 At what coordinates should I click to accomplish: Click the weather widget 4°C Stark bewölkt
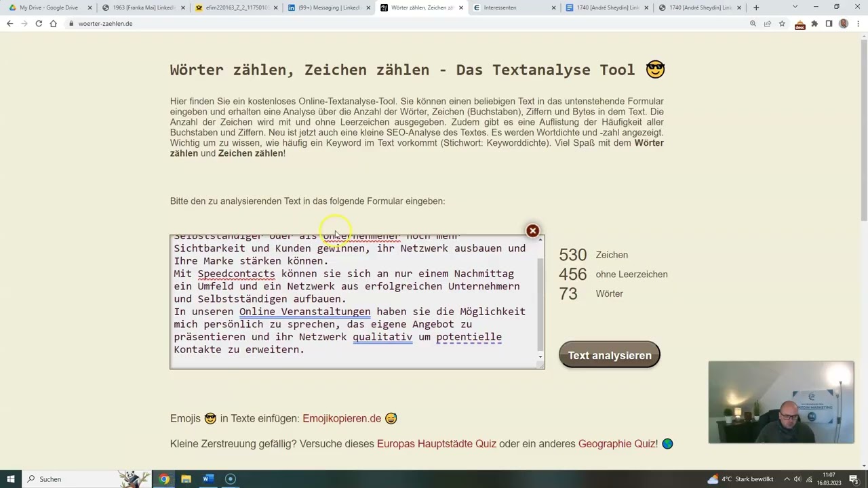click(741, 479)
